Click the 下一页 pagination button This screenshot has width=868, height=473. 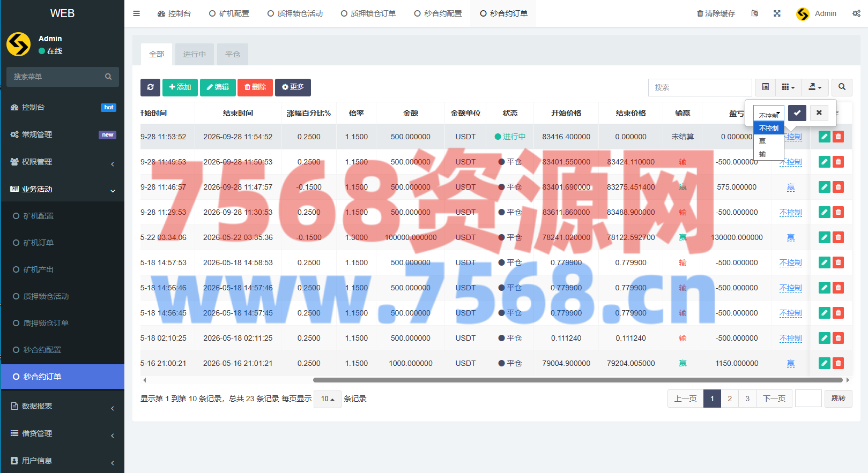pos(774,399)
